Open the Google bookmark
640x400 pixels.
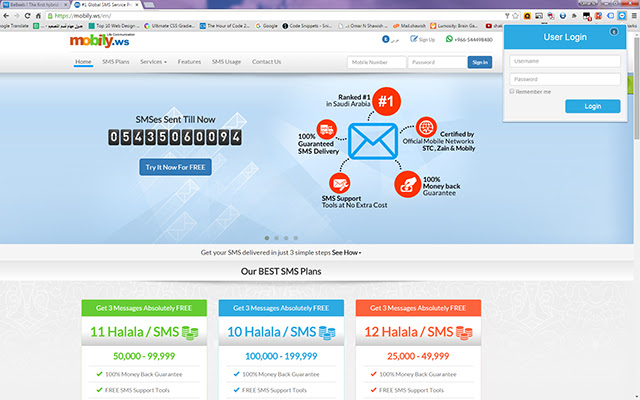coord(267,26)
